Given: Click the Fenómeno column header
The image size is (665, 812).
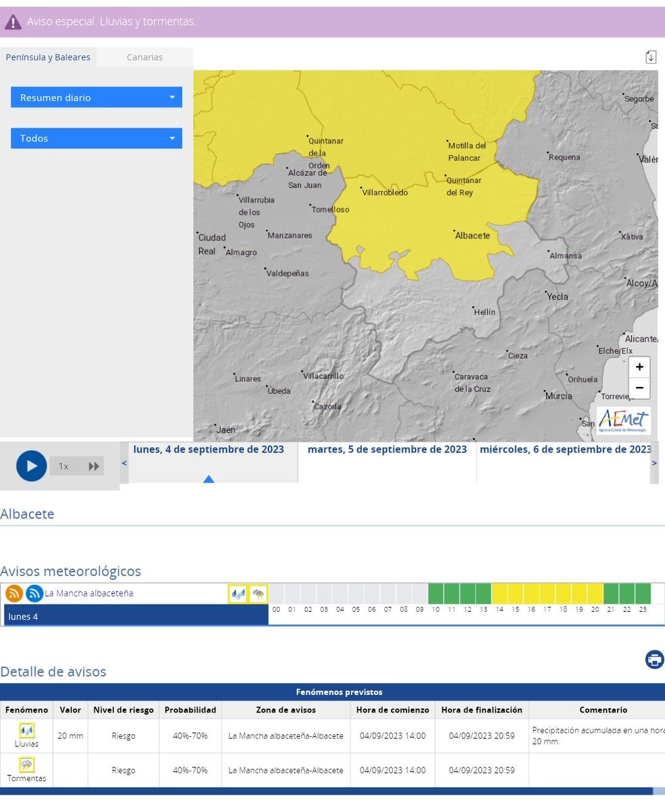Looking at the screenshot, I should click(26, 710).
